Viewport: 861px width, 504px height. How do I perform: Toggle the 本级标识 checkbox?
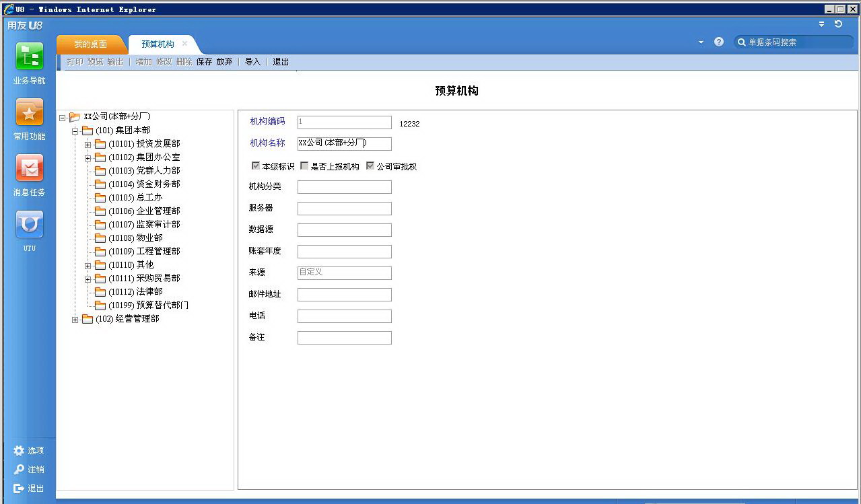(x=256, y=166)
